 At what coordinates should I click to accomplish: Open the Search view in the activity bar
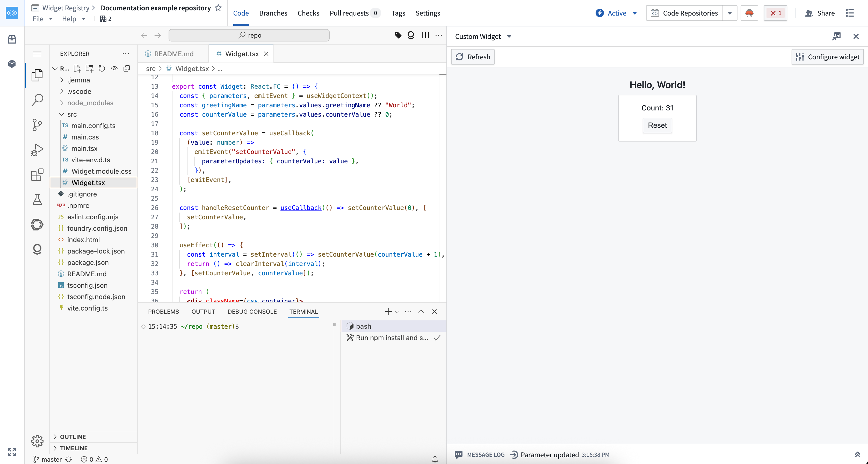(x=37, y=100)
